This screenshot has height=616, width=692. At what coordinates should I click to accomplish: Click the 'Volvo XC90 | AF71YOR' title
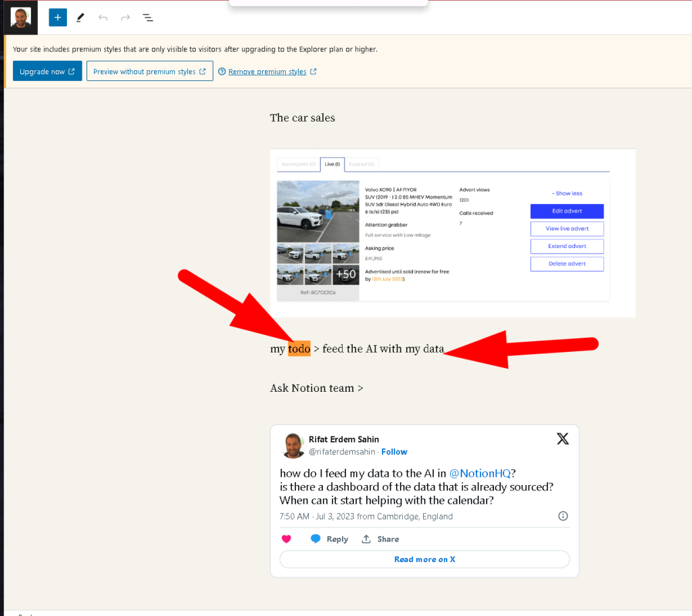[x=391, y=190]
